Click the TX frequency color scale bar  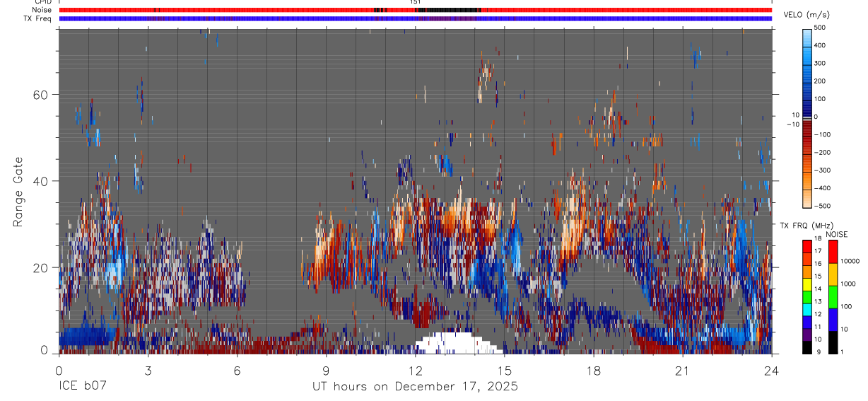807,296
